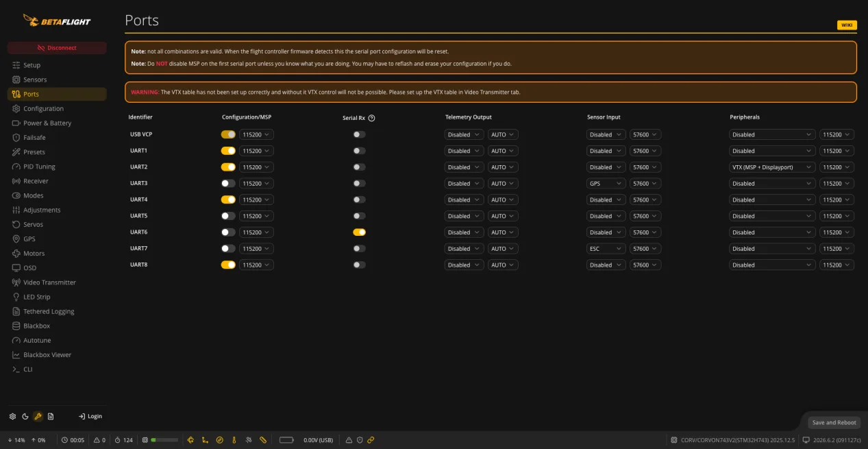Viewport: 868px width, 449px height.
Task: Open Sensors via its sidebar icon
Action: tap(16, 80)
